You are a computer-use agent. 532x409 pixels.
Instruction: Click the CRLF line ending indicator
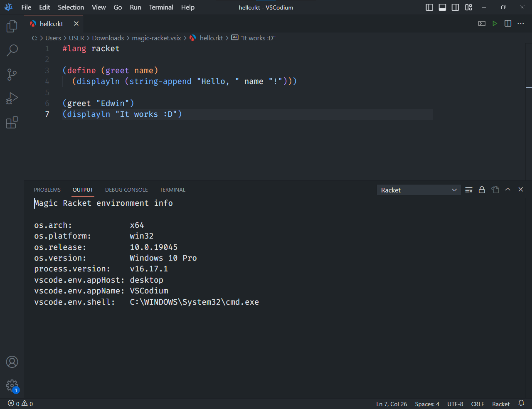(478, 404)
